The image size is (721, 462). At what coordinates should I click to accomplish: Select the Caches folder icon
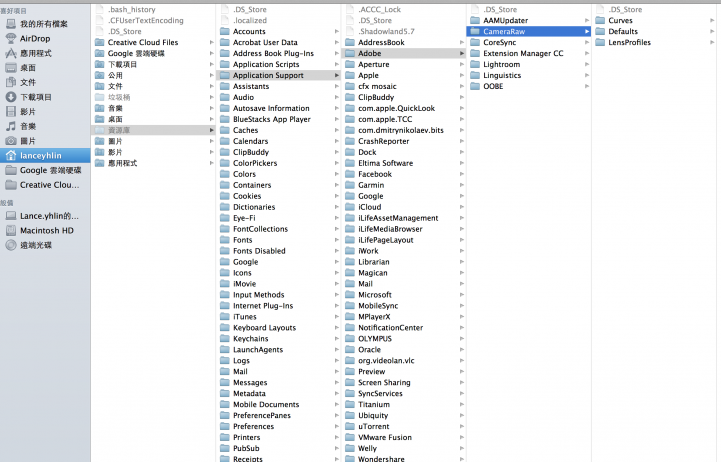[224, 130]
